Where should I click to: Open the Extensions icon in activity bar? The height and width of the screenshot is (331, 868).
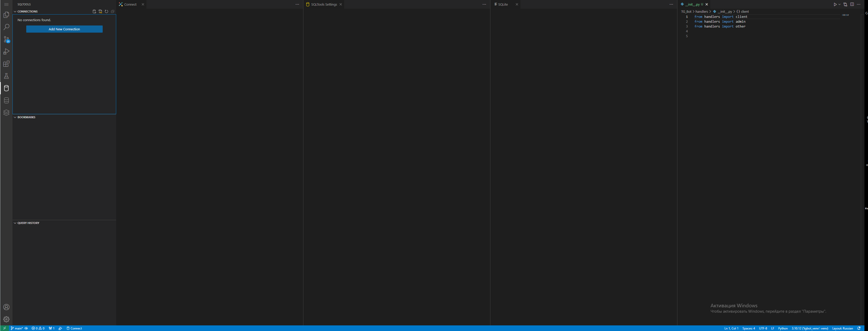(6, 64)
